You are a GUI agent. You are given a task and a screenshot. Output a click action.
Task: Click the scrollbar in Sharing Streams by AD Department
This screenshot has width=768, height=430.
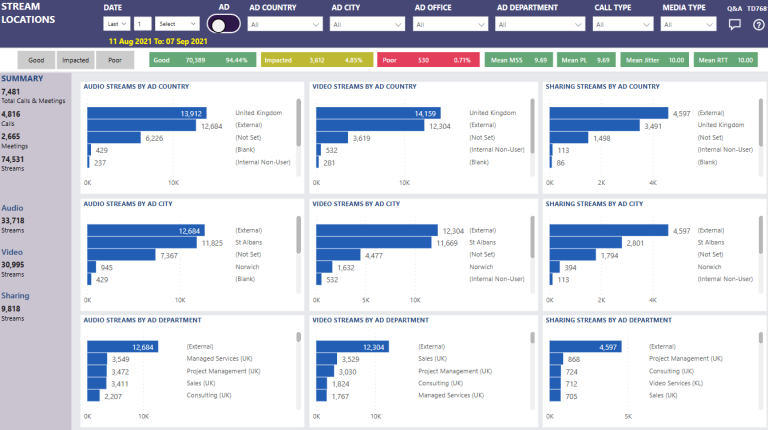pyautogui.click(x=761, y=337)
